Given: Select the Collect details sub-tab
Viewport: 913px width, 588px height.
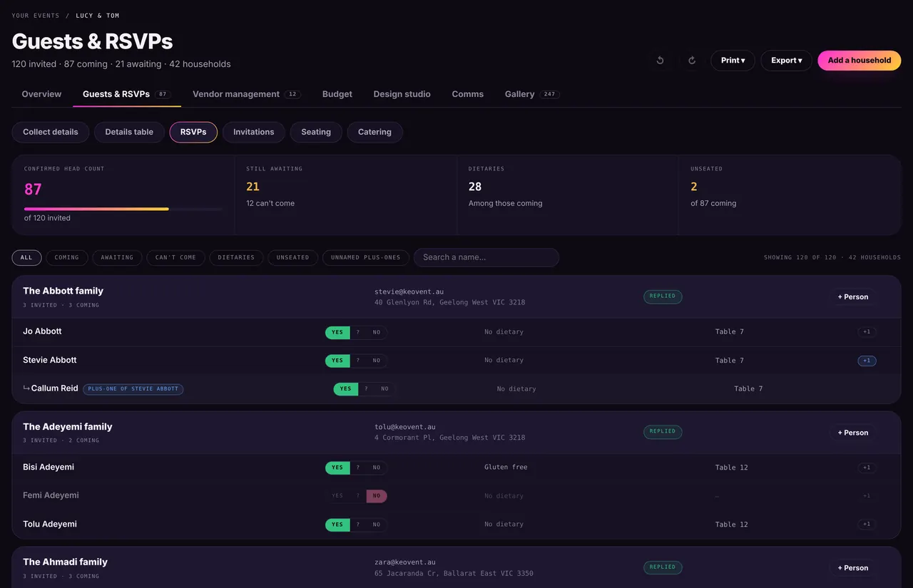Looking at the screenshot, I should [x=51, y=132].
